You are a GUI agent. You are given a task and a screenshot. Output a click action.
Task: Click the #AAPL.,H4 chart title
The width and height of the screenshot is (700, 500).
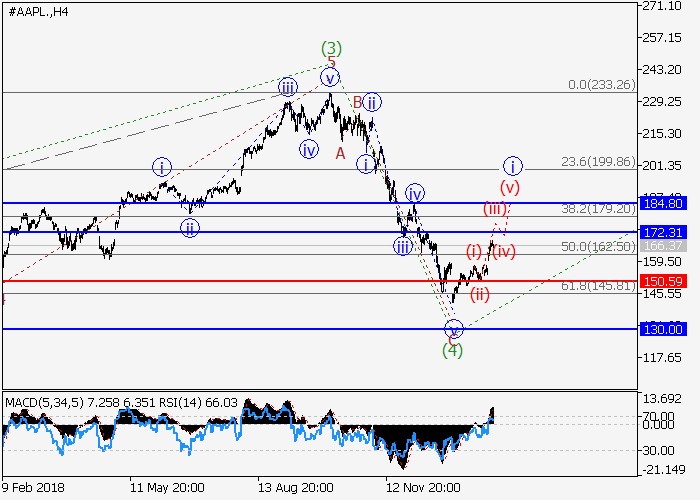click(39, 12)
